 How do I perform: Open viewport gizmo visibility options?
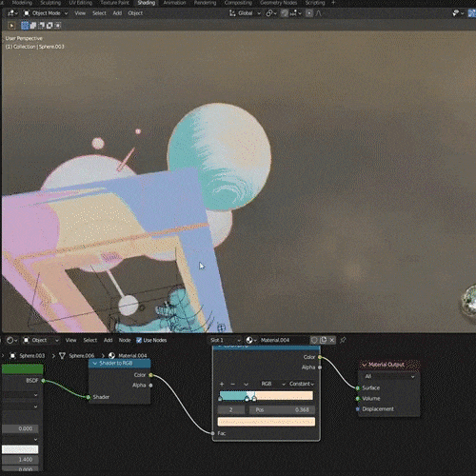tap(458, 13)
